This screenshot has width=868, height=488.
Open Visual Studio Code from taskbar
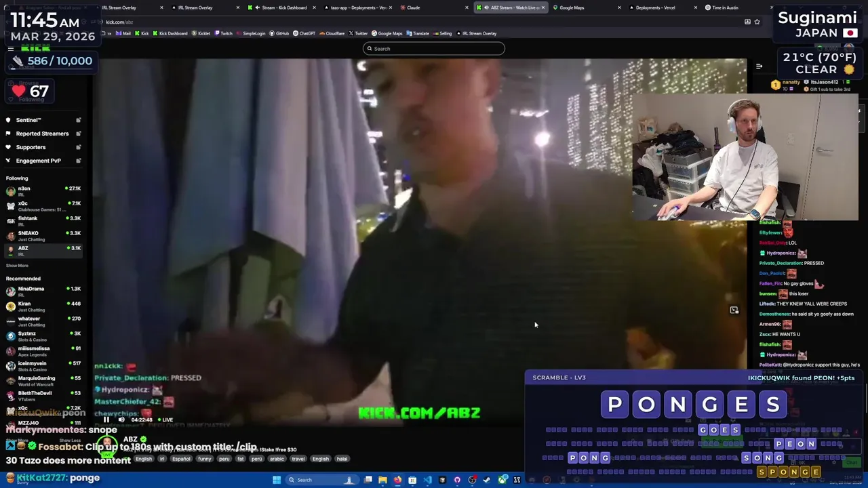coord(427,480)
